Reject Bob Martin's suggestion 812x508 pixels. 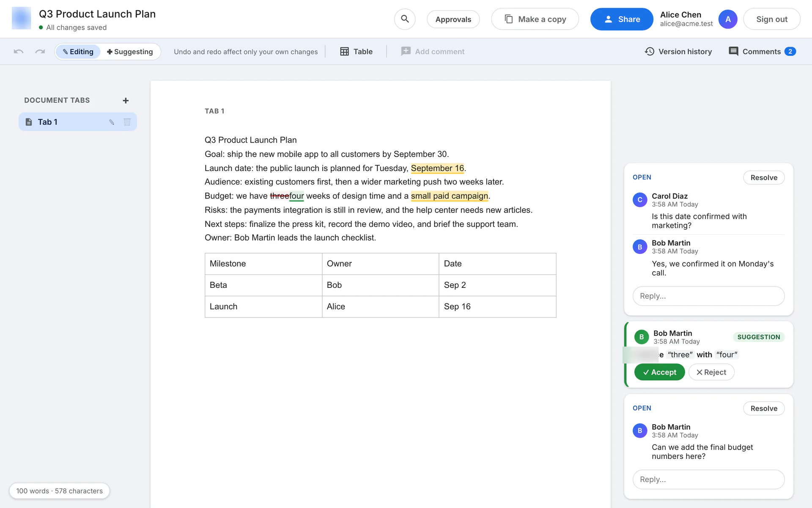click(x=711, y=372)
